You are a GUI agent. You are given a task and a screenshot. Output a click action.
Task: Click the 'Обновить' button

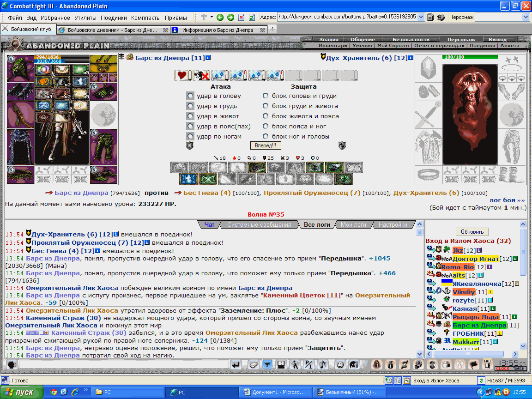pyautogui.click(x=472, y=232)
